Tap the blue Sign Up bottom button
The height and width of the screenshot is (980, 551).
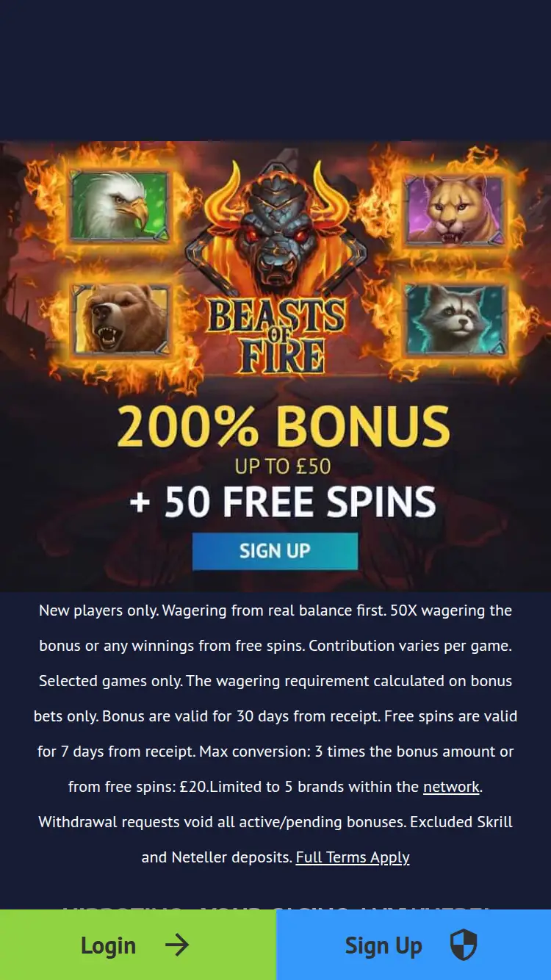pyautogui.click(x=414, y=945)
